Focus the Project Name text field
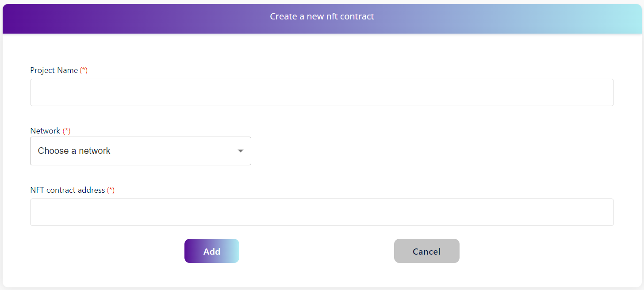 (x=322, y=92)
